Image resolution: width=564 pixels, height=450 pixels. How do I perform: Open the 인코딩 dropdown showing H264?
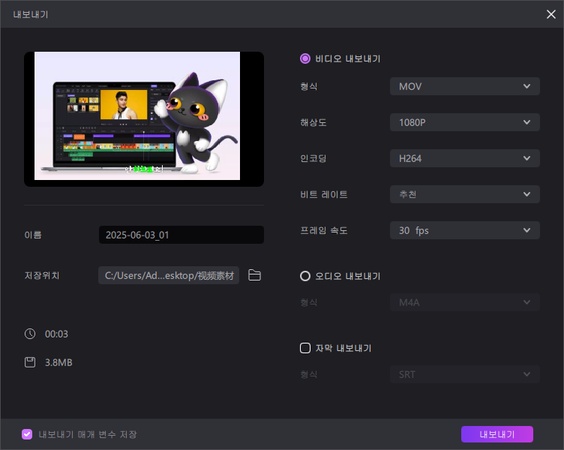(x=465, y=158)
